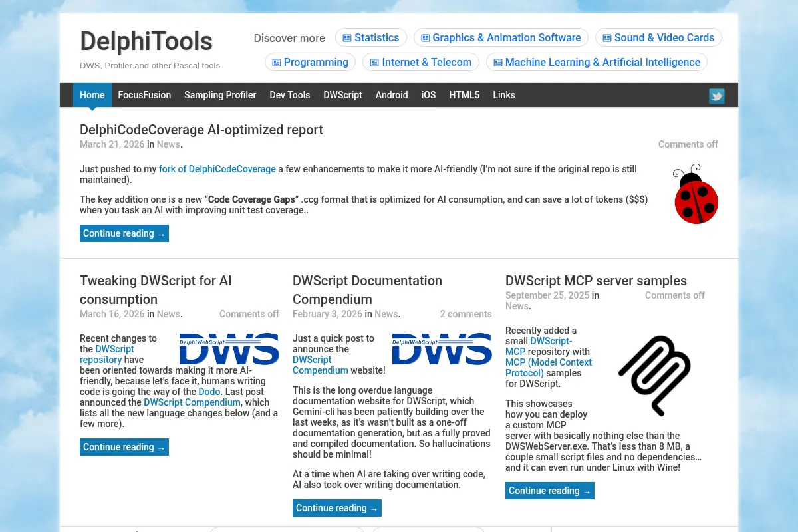Click the "Discover more" label

click(x=289, y=38)
